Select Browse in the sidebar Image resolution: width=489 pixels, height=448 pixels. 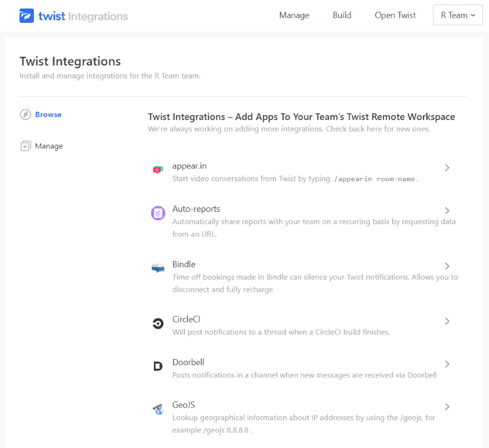tap(48, 115)
